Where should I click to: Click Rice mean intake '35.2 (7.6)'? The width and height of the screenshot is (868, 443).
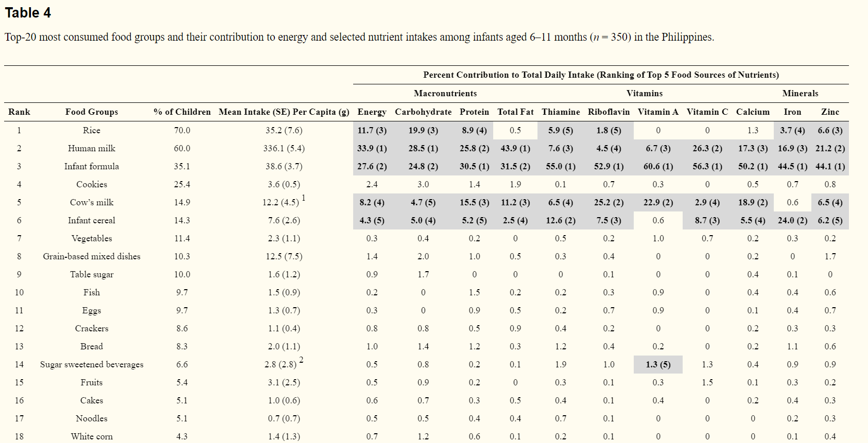(x=284, y=131)
